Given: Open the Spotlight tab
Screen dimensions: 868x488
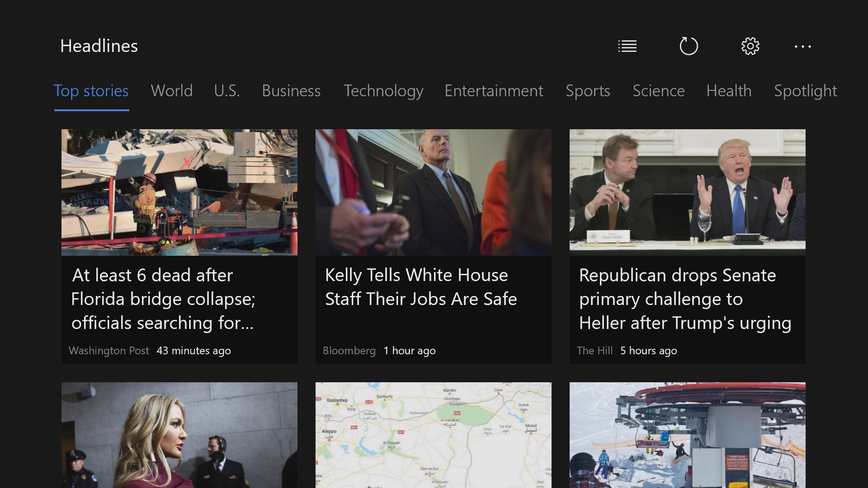Looking at the screenshot, I should 805,91.
